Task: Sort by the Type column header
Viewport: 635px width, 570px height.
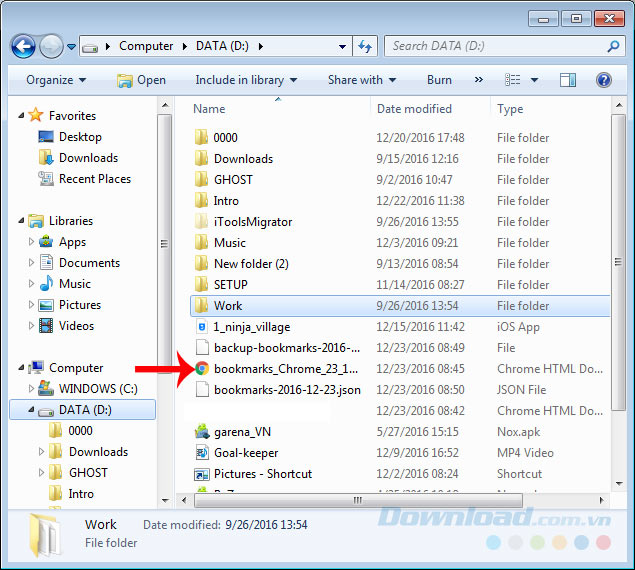Action: coord(510,109)
